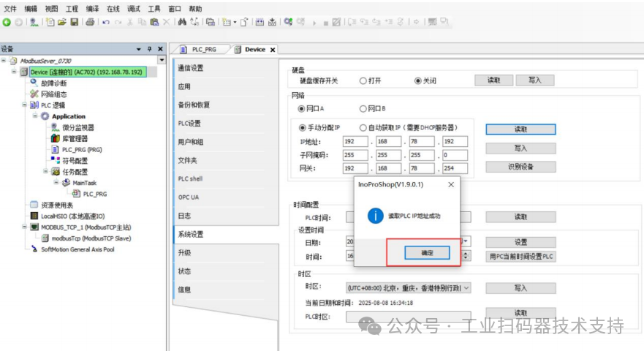The width and height of the screenshot is (644, 351).
Task: Select 资源使用表 tree item
Action: (57, 205)
